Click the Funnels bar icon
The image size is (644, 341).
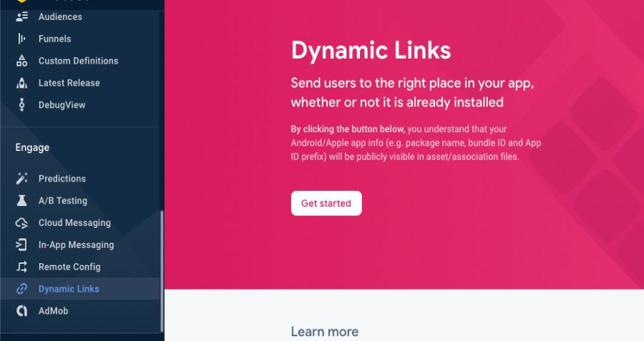point(21,39)
